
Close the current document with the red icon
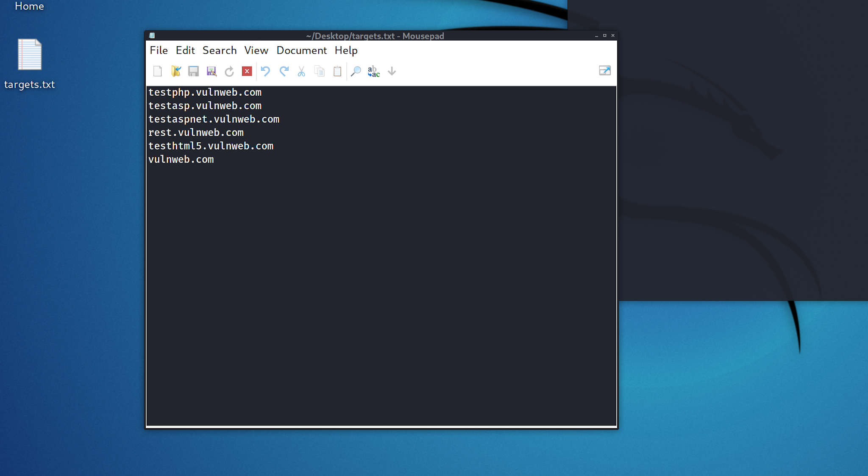[247, 71]
